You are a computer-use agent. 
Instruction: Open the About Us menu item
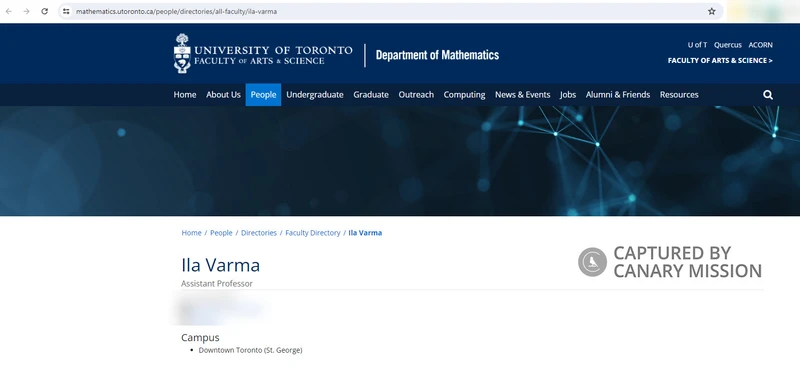[x=223, y=95]
